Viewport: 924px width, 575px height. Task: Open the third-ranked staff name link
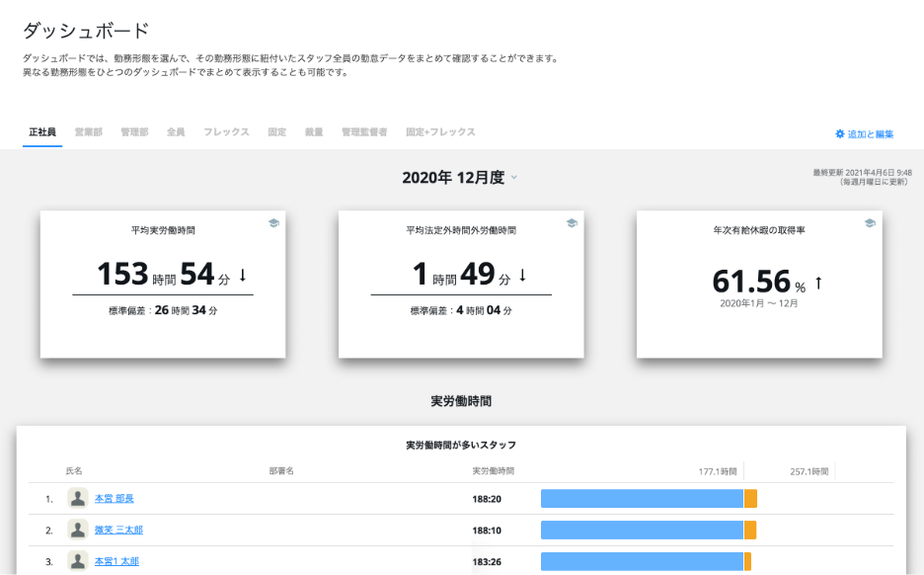(116, 562)
